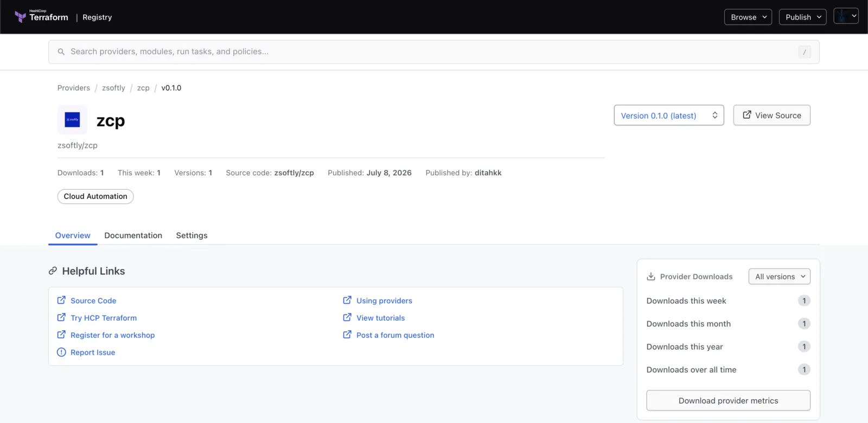Click the icon beside Using providers
The height and width of the screenshot is (423, 868).
coord(347,300)
